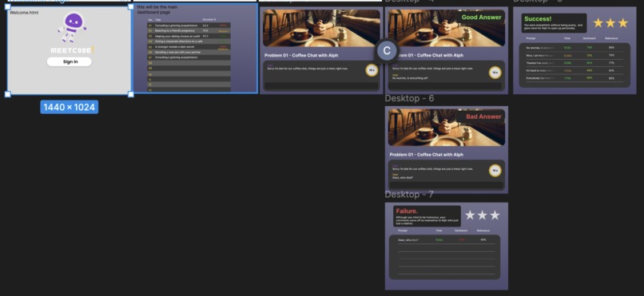Select 'It's hard to make new...' row in Success table
Image resolution: width=644 pixels, height=296 pixels.
coord(574,70)
